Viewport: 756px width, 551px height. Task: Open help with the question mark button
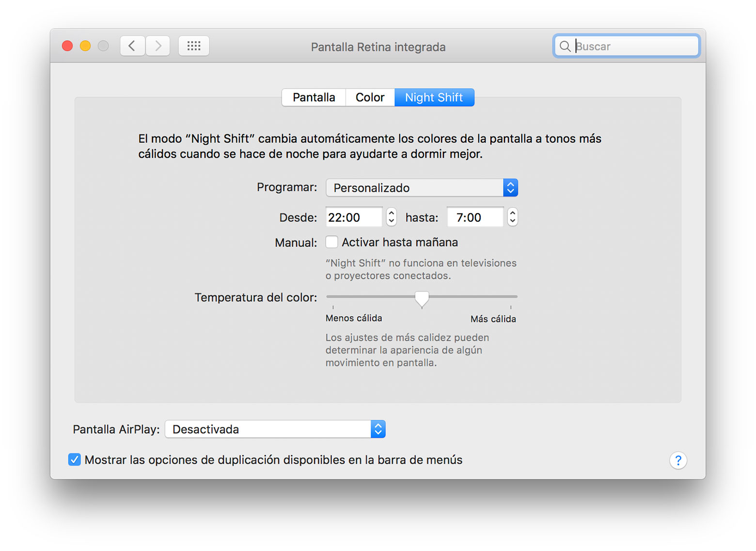pos(678,460)
